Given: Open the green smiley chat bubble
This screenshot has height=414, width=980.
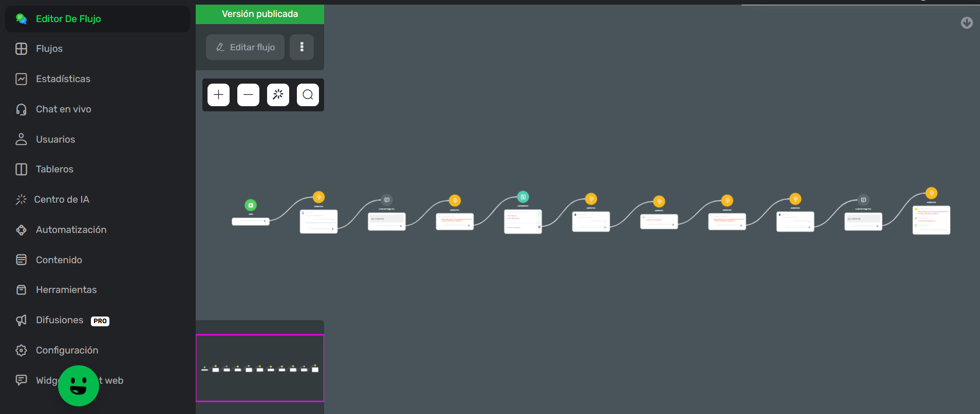Looking at the screenshot, I should (79, 386).
